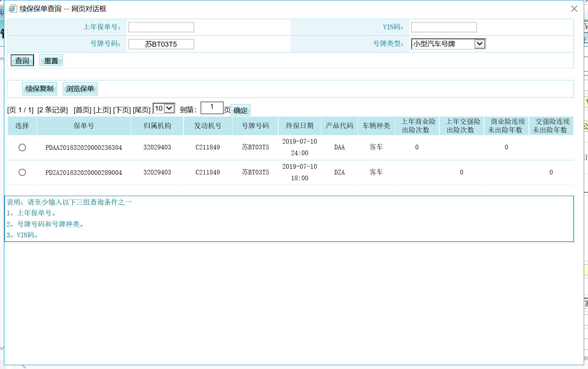
Task: Select radio button for policy PDZA201832020000289004
Action: [x=22, y=173]
